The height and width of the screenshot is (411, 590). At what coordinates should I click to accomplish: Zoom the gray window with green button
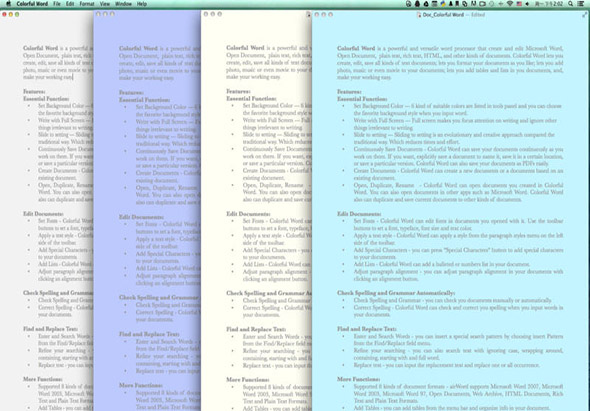tap(17, 14)
